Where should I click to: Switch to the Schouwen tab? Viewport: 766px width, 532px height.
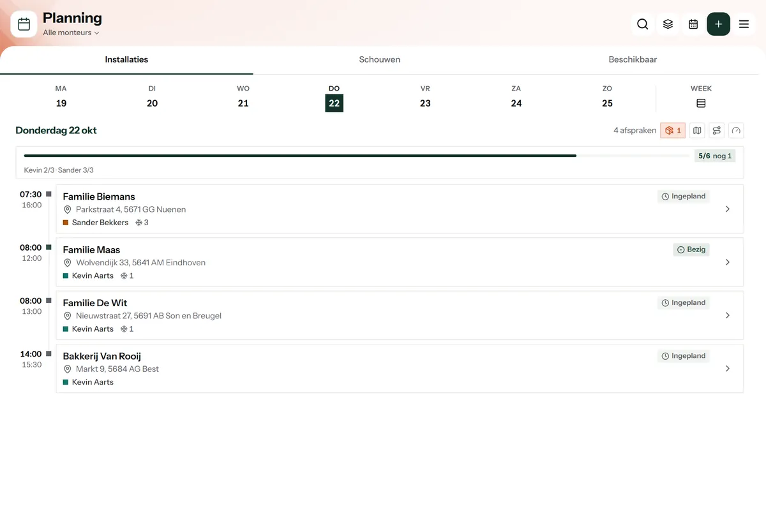click(x=380, y=60)
